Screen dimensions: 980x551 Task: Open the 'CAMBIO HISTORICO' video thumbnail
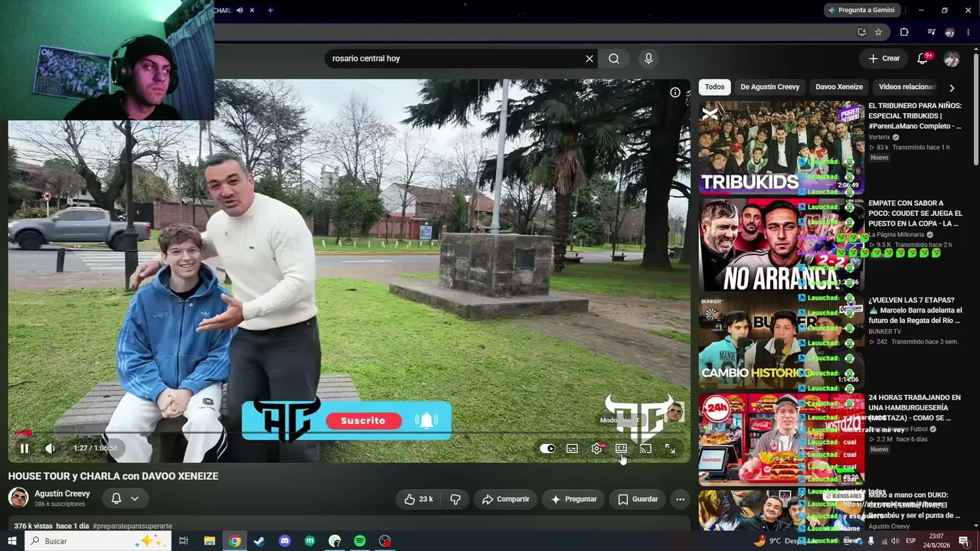pos(780,342)
